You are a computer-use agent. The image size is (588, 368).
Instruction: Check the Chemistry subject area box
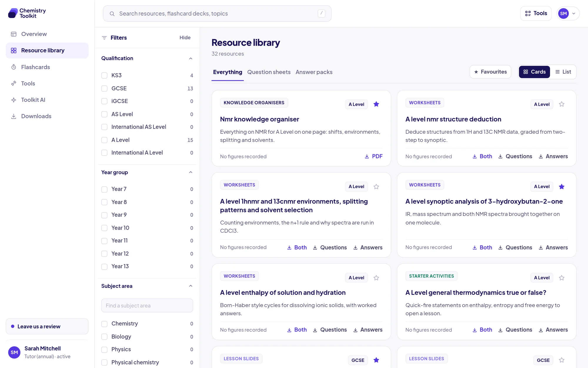[104, 324]
